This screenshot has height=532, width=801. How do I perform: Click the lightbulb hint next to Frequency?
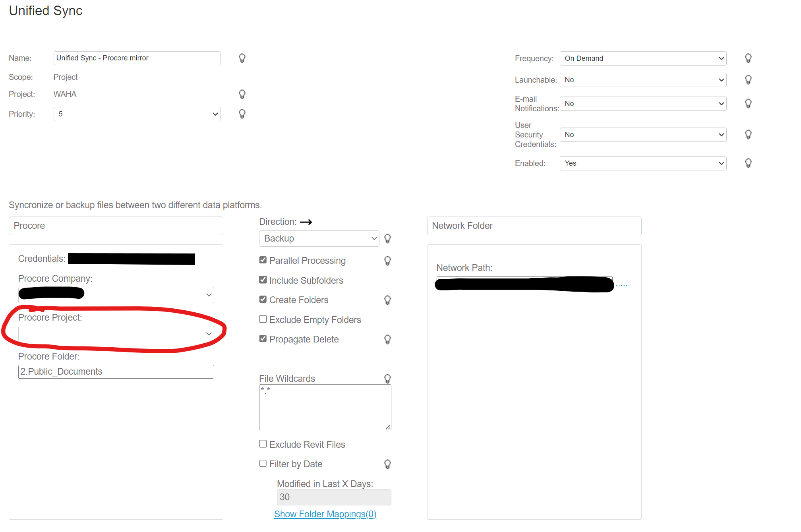coord(748,58)
